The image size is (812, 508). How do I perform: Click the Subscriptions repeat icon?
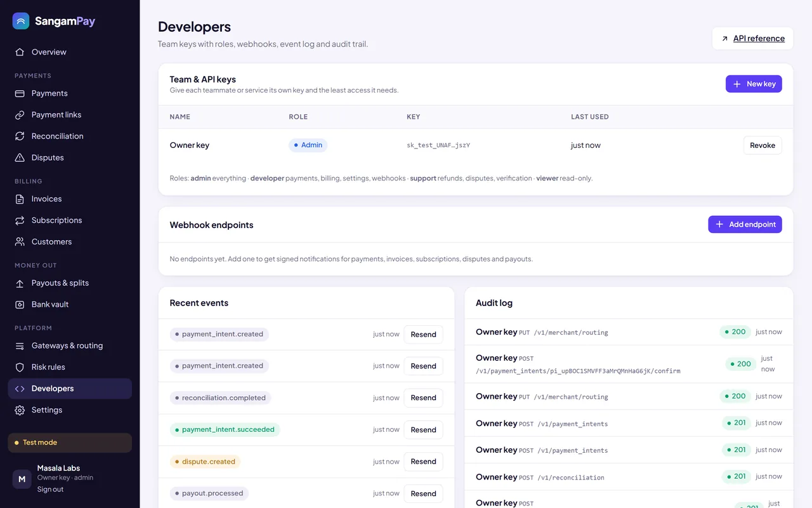pyautogui.click(x=20, y=220)
